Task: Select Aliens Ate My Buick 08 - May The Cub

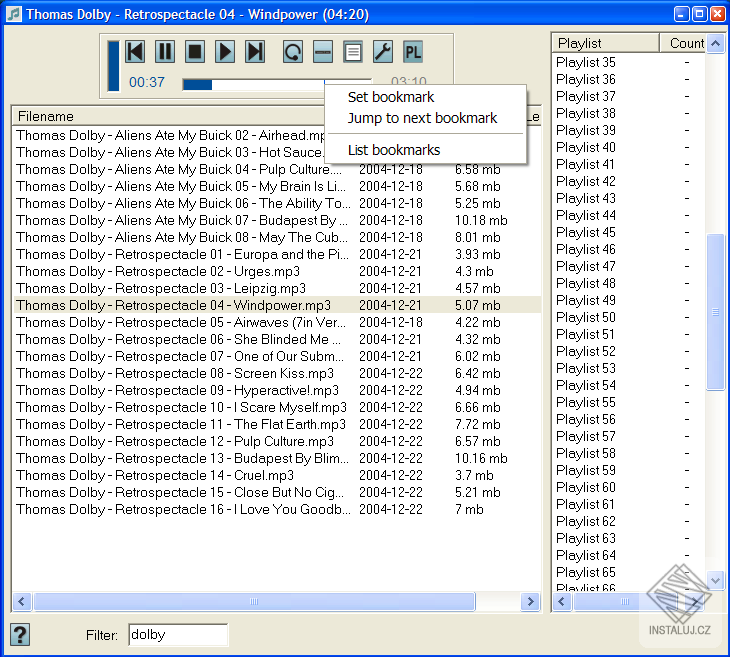Action: point(277,237)
